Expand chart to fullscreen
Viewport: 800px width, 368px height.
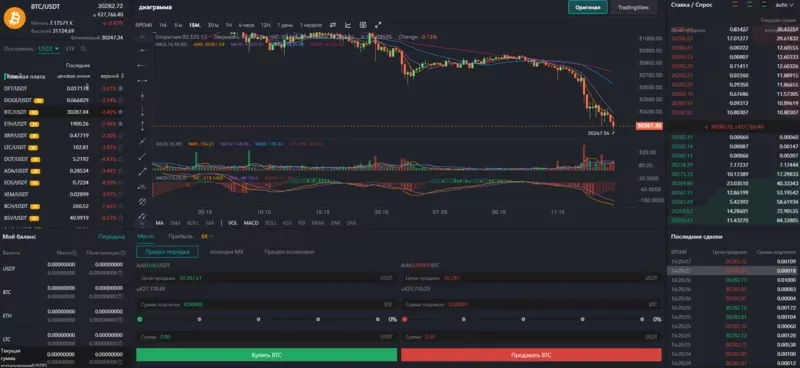click(x=378, y=24)
